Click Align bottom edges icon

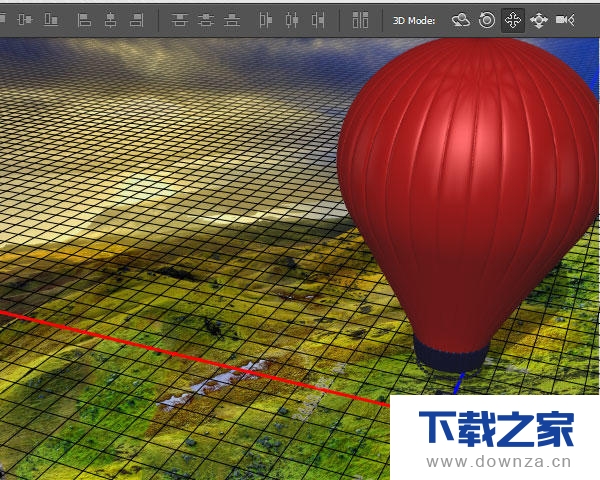coord(51,20)
